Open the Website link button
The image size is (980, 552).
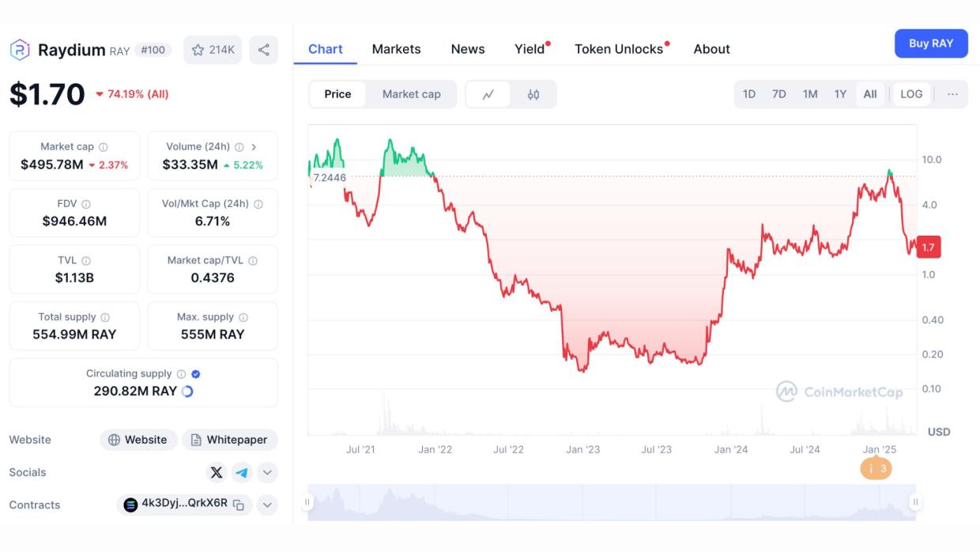pos(138,440)
